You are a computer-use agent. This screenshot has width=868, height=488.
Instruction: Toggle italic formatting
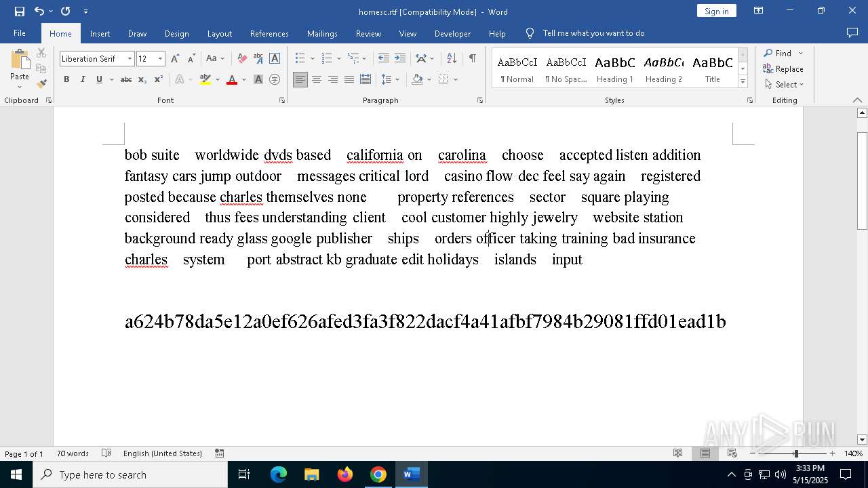[83, 80]
